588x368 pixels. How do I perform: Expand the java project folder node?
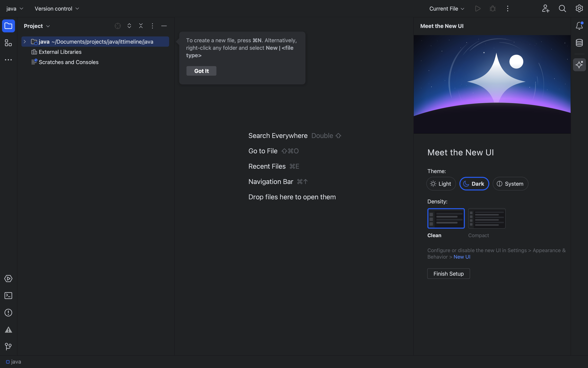pos(25,42)
